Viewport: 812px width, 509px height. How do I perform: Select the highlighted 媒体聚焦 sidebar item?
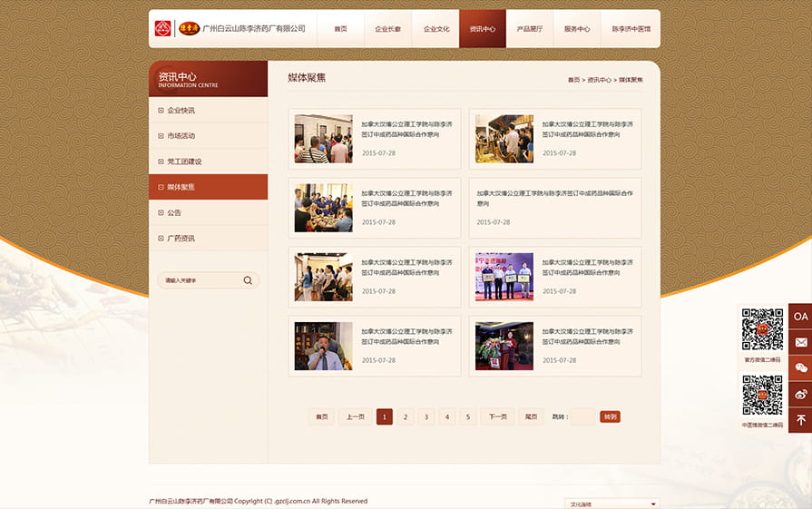click(x=208, y=187)
